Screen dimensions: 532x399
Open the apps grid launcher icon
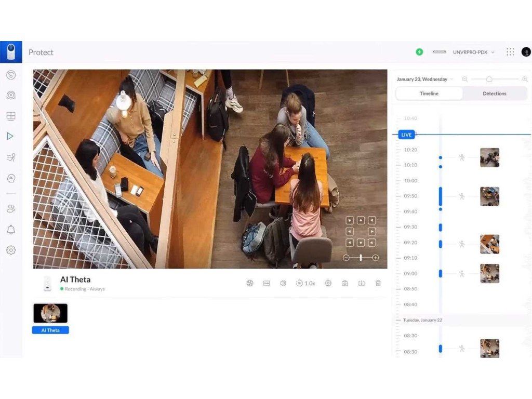510,52
